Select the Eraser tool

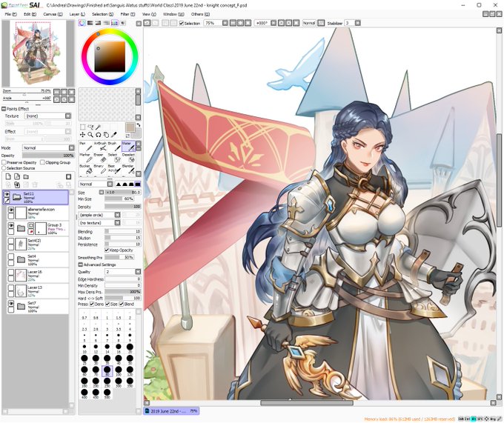[x=99, y=157]
